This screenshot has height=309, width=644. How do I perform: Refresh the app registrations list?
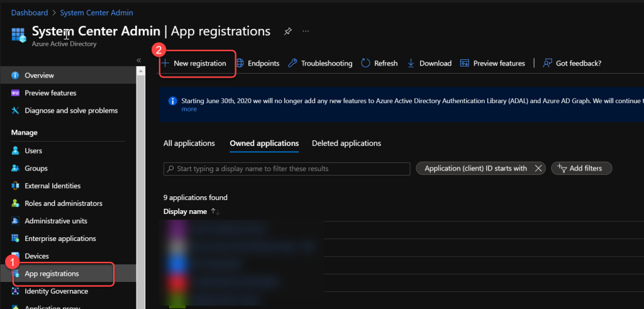point(379,63)
